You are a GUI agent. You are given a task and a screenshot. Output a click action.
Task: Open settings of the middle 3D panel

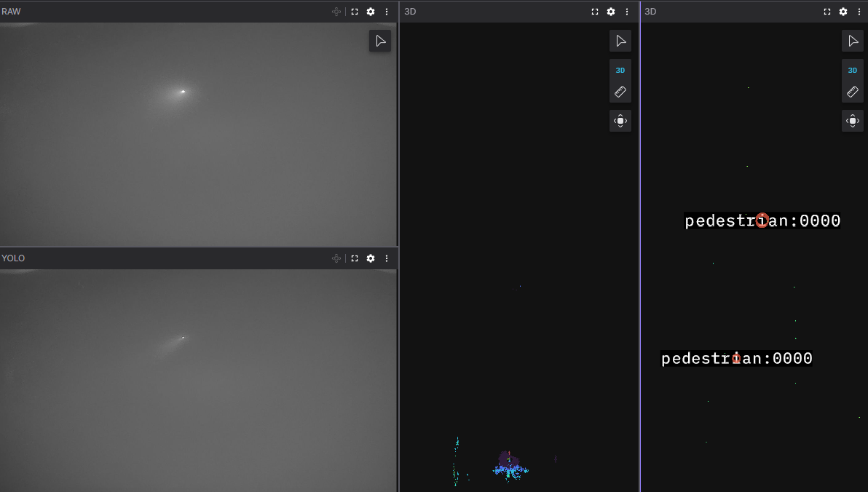(x=611, y=12)
